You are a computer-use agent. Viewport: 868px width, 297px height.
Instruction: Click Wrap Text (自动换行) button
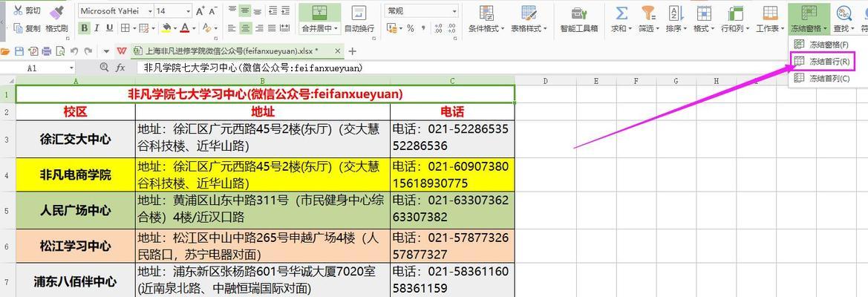[x=359, y=19]
